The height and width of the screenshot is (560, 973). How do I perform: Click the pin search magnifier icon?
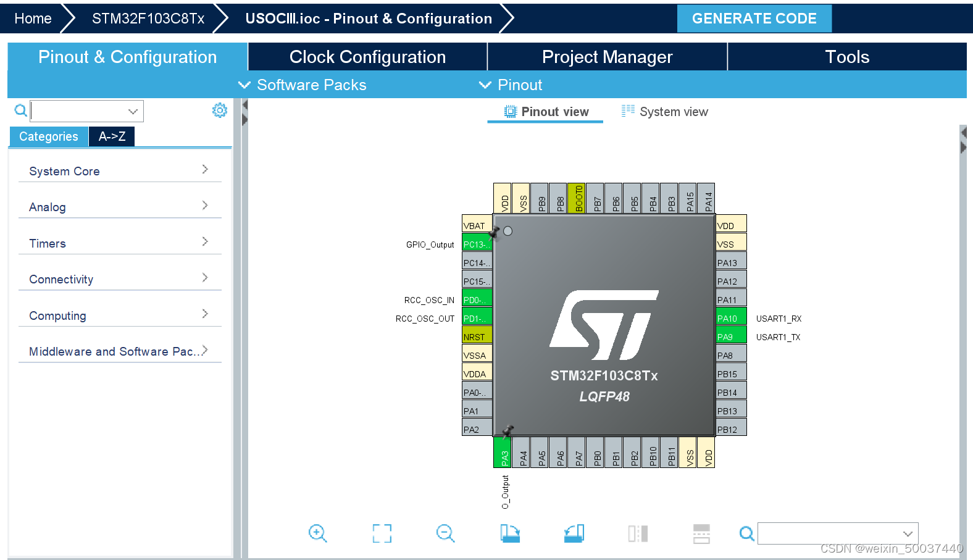click(x=746, y=533)
